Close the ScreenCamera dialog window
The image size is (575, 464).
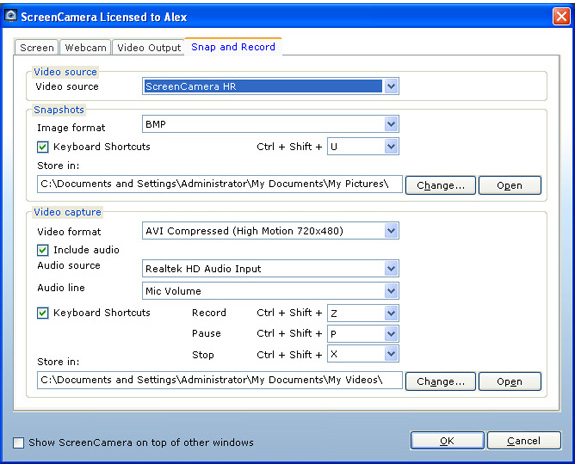(561, 17)
